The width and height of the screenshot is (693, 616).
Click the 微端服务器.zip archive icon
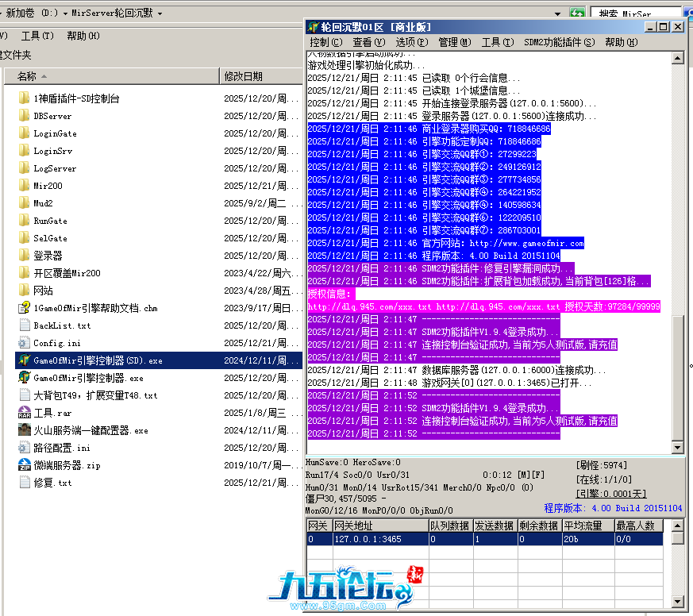tap(24, 465)
